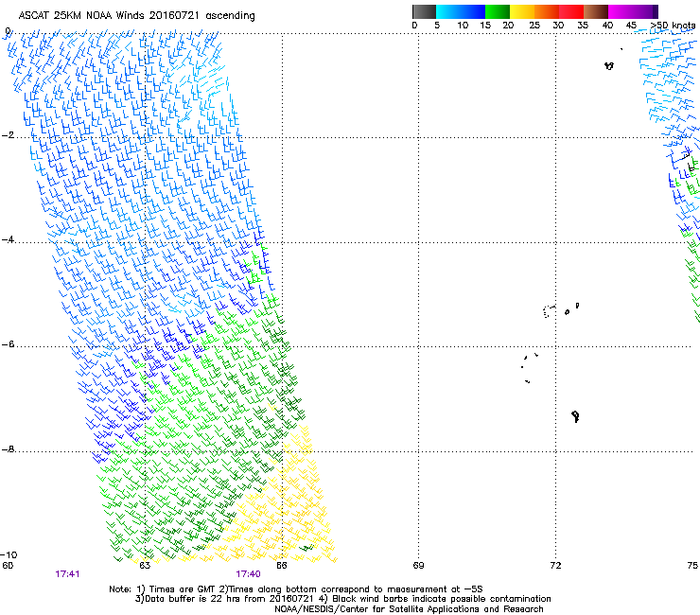This screenshot has width=700, height=615.
Task: Click the legend tick label 20
Action: point(508,26)
